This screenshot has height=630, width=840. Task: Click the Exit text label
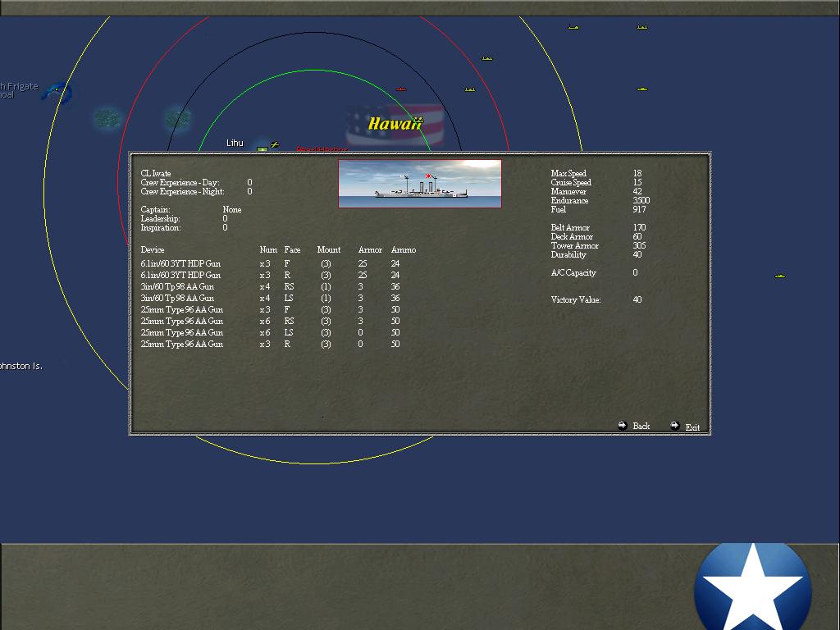coord(692,427)
